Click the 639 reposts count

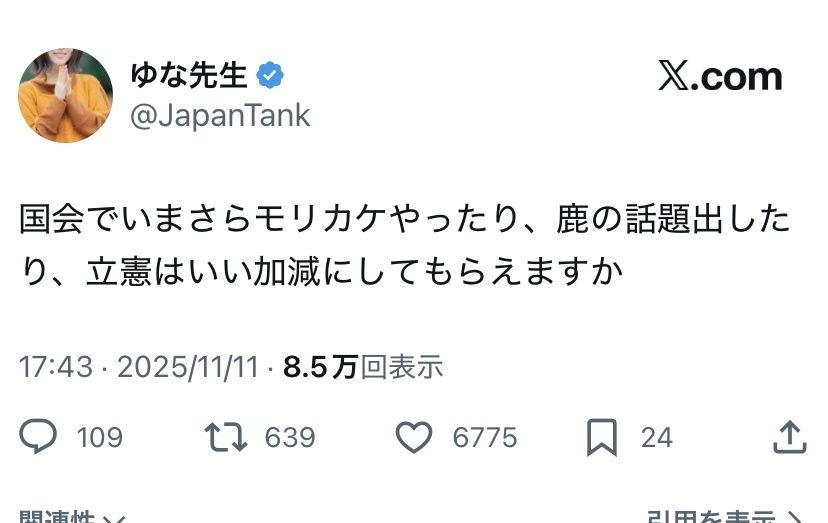coord(290,437)
